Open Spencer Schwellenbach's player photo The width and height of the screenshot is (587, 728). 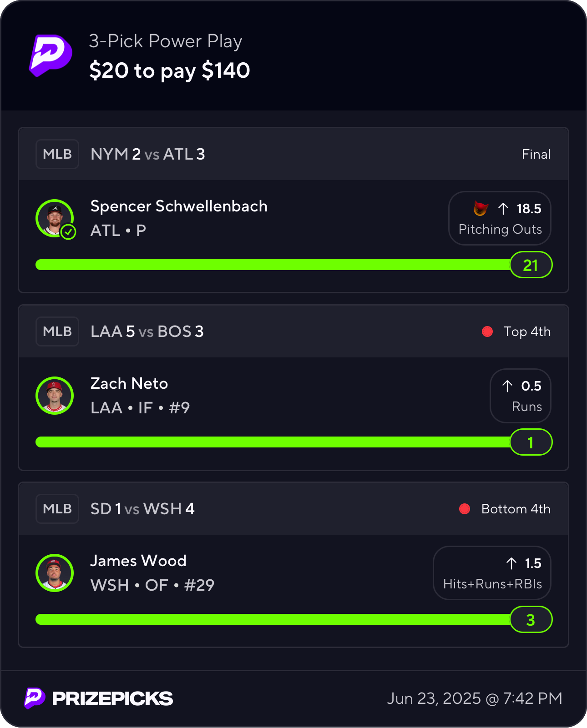click(55, 218)
